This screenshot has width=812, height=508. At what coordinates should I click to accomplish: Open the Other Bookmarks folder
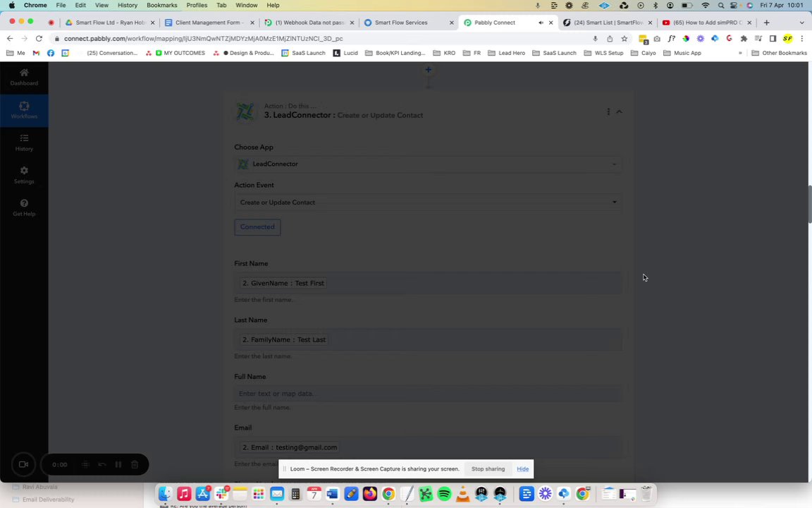(x=779, y=53)
